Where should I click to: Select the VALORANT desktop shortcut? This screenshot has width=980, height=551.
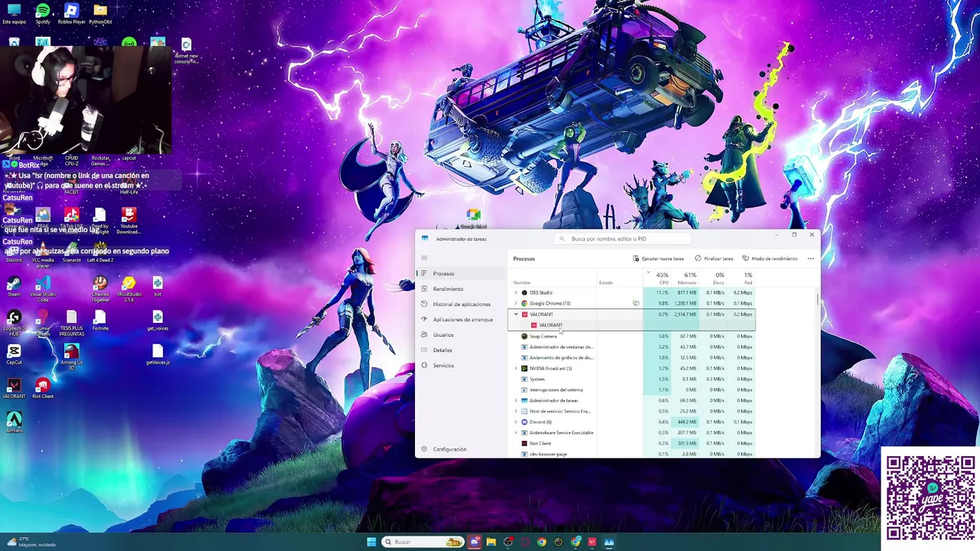(x=14, y=389)
